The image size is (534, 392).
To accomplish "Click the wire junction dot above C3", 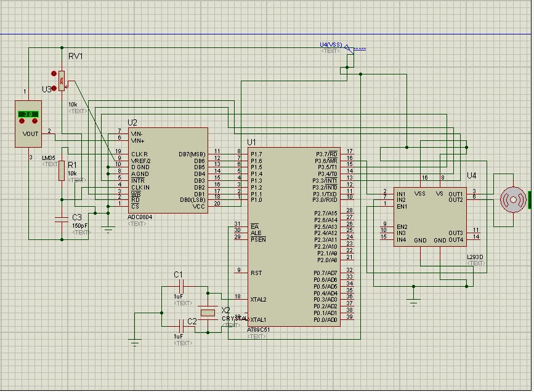I will click(62, 200).
